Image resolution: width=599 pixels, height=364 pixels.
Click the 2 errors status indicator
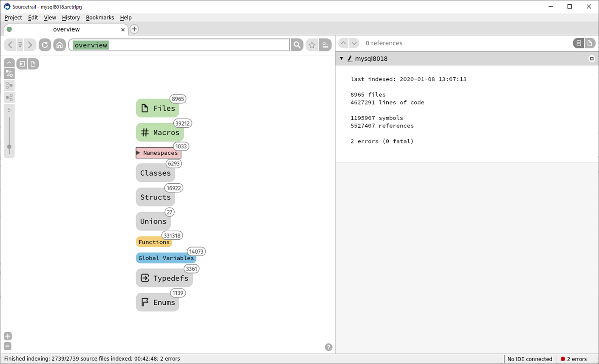pyautogui.click(x=574, y=359)
